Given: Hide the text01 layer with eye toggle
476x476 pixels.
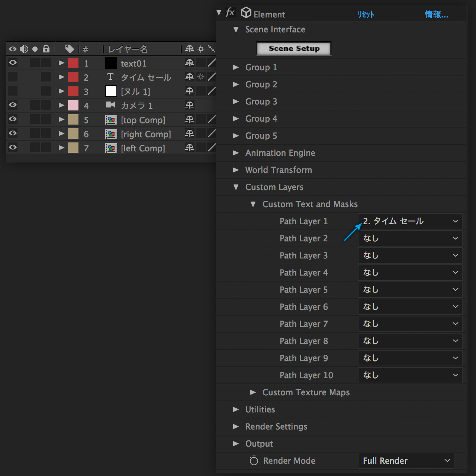Looking at the screenshot, I should [13, 63].
